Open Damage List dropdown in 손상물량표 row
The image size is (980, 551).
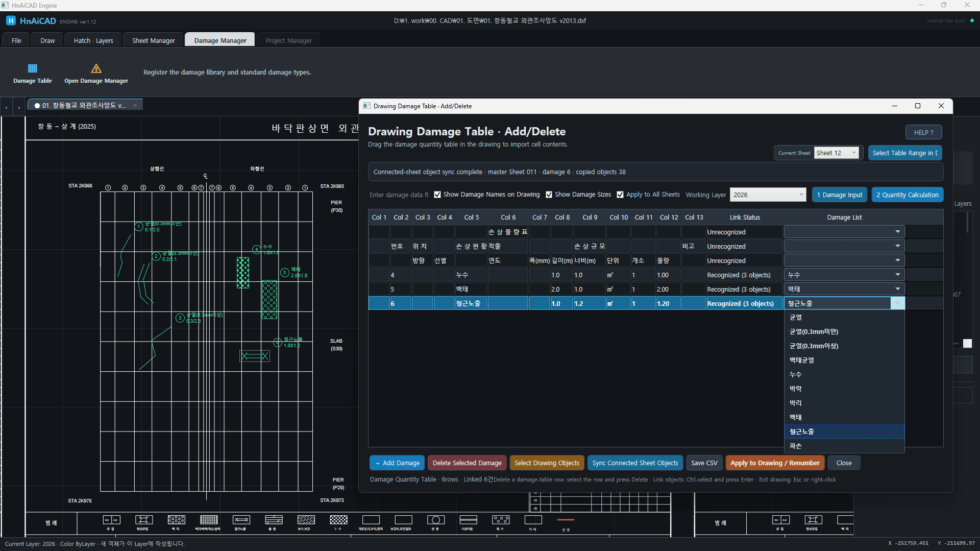click(x=897, y=232)
